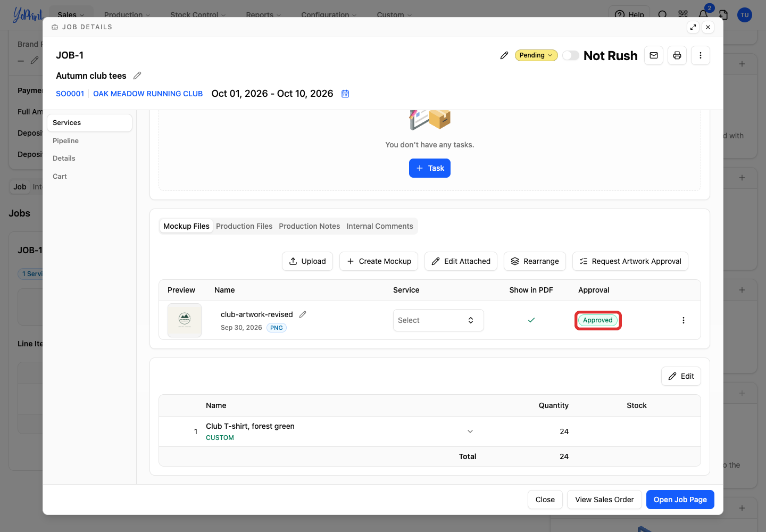Click the View Sales Order button
The height and width of the screenshot is (532, 766).
click(604, 500)
